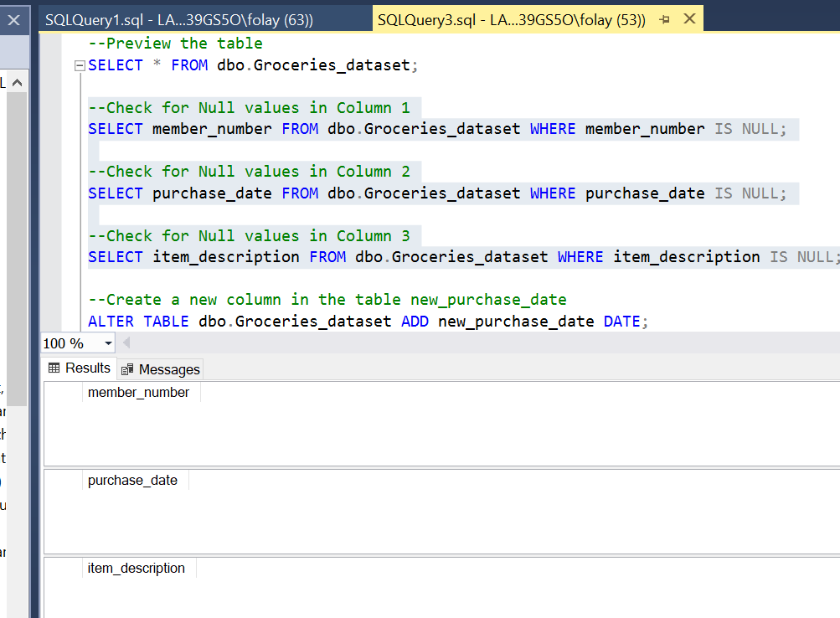Click the item_description column header
This screenshot has height=618, width=840.
[136, 568]
